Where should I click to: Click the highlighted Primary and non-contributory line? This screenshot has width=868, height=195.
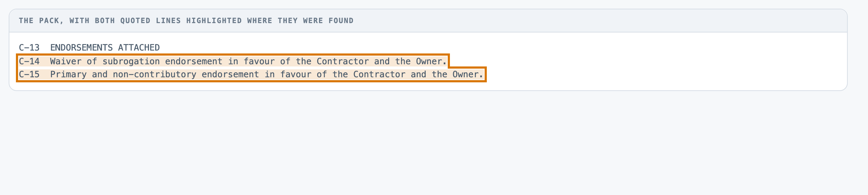click(251, 74)
